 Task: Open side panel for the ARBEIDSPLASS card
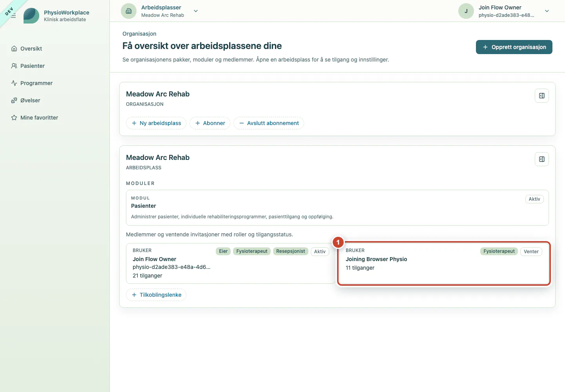[x=542, y=159]
